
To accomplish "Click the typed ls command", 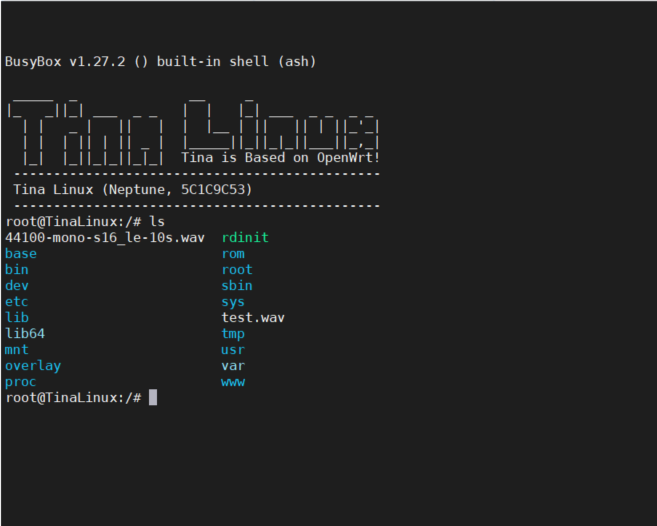I will point(156,222).
